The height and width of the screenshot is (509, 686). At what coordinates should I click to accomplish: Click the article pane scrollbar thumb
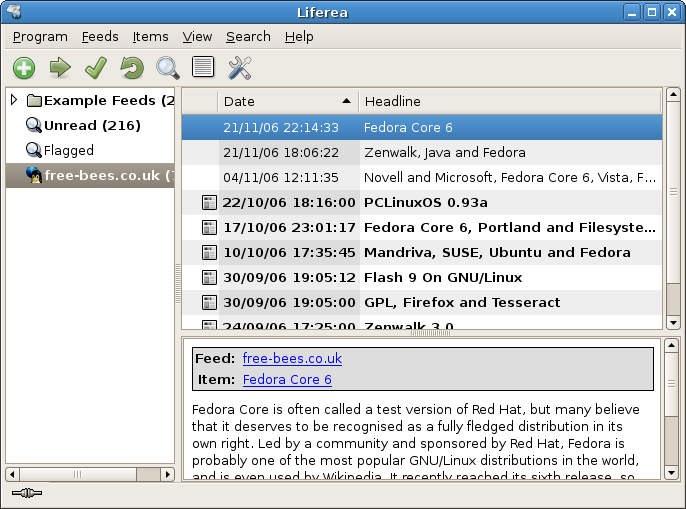click(672, 384)
